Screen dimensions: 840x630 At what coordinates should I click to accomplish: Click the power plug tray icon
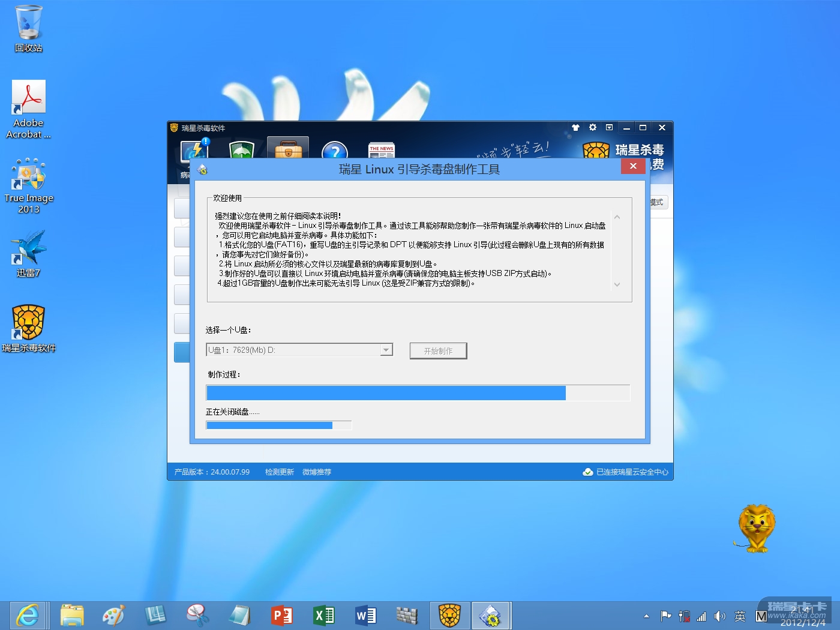pos(684,616)
